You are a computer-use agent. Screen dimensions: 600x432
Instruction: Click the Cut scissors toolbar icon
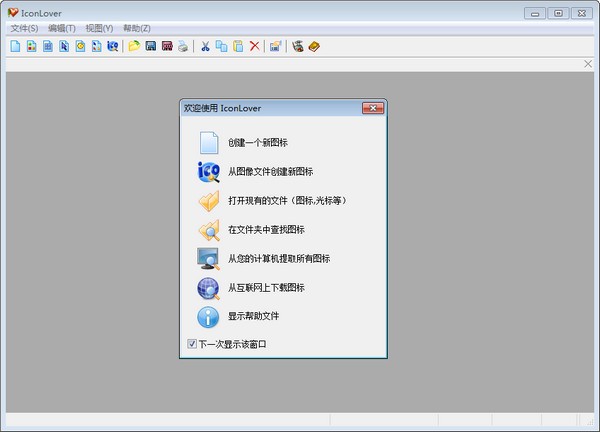pyautogui.click(x=205, y=46)
